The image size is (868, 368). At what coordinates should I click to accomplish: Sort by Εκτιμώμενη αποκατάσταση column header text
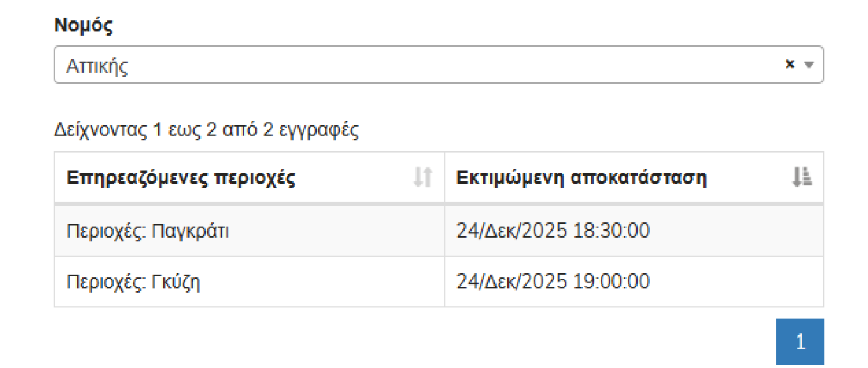click(581, 178)
